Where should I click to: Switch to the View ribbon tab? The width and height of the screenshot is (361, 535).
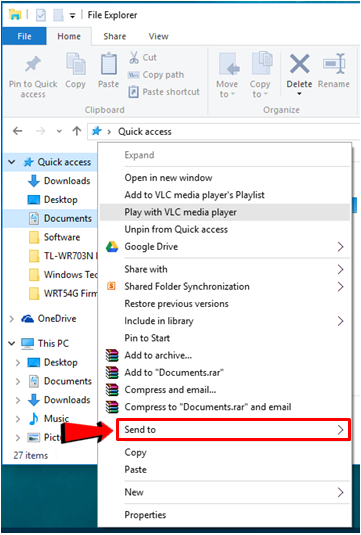click(x=158, y=36)
